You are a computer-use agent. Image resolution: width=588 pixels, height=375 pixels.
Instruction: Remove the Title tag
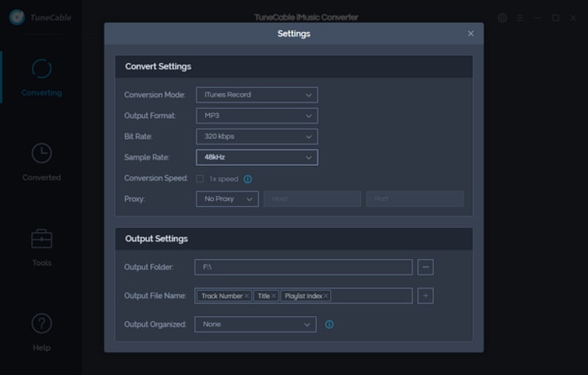(274, 296)
